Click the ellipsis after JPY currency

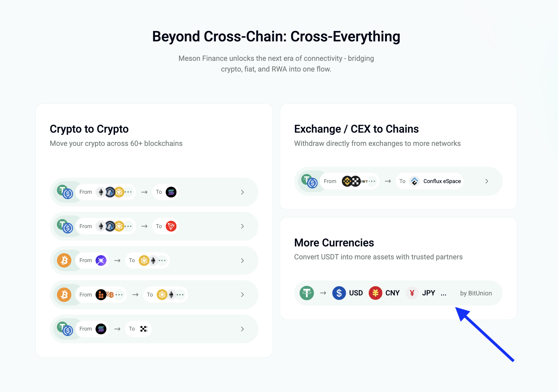pos(444,295)
